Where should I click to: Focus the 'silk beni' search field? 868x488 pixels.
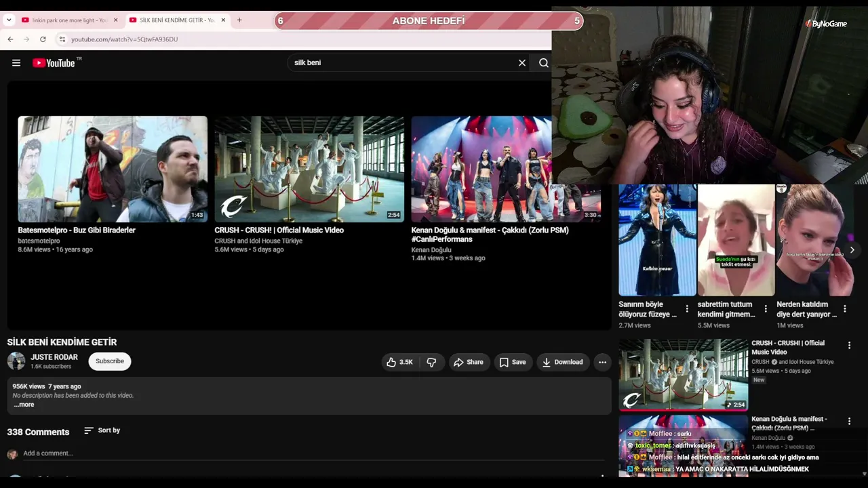click(x=403, y=63)
